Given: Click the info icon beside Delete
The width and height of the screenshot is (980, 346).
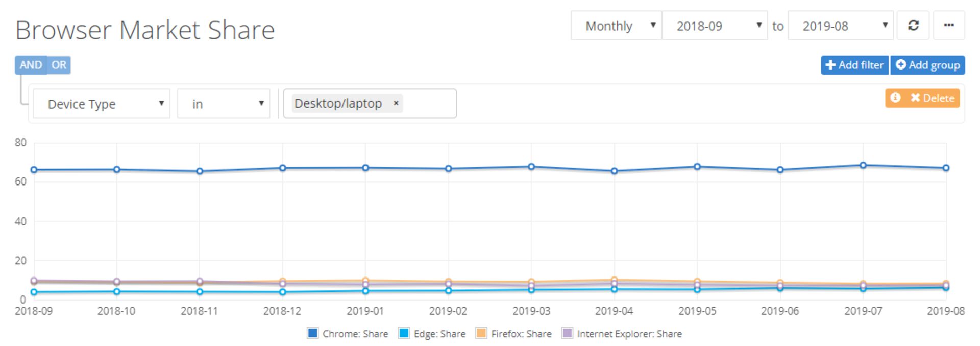Looking at the screenshot, I should (x=895, y=98).
